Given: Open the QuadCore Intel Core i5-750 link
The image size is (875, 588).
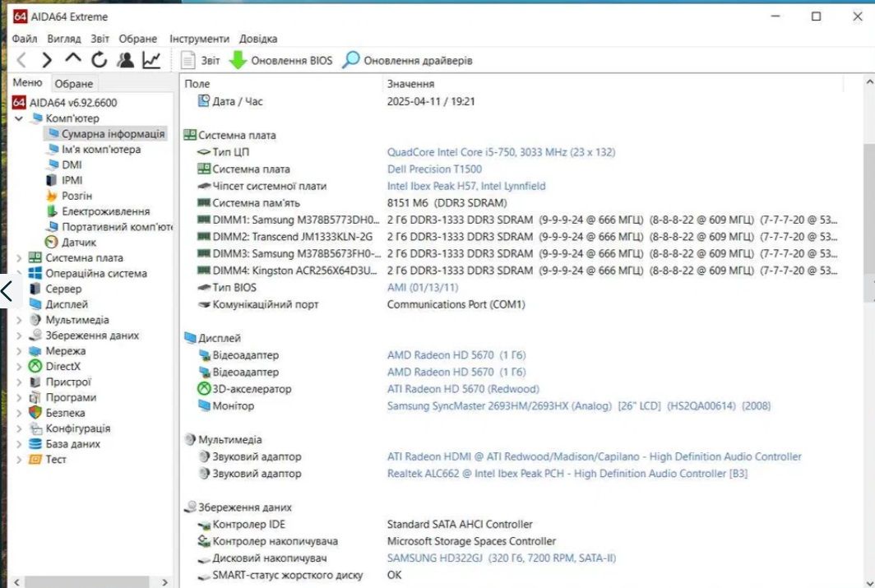Looking at the screenshot, I should 501,152.
